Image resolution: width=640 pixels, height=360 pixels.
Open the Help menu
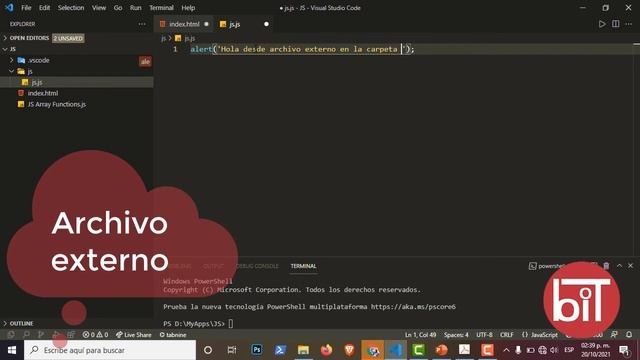point(188,8)
